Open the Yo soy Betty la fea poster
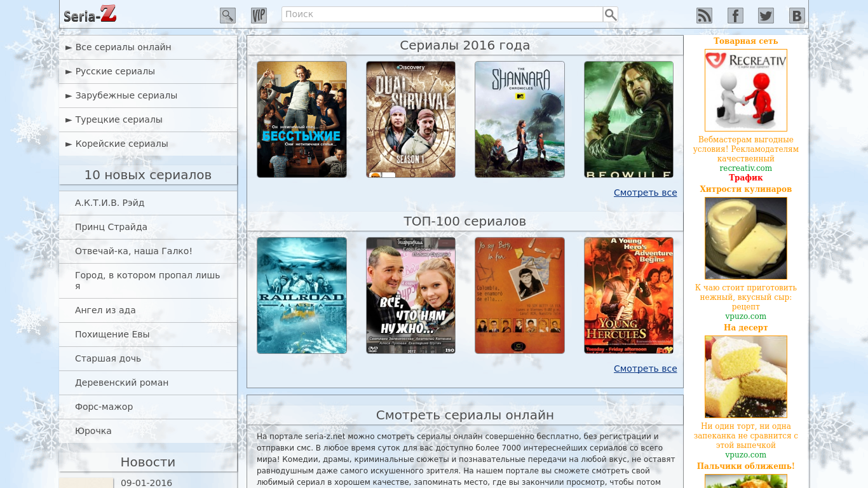 point(520,295)
